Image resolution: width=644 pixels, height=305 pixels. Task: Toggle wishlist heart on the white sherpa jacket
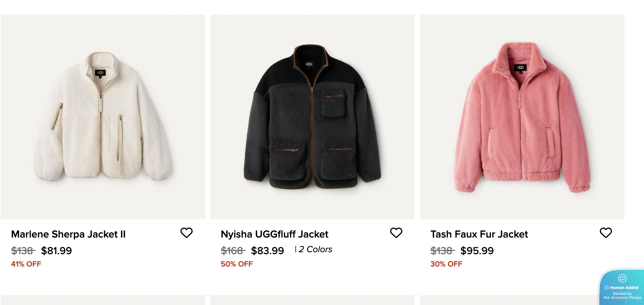pos(187,233)
